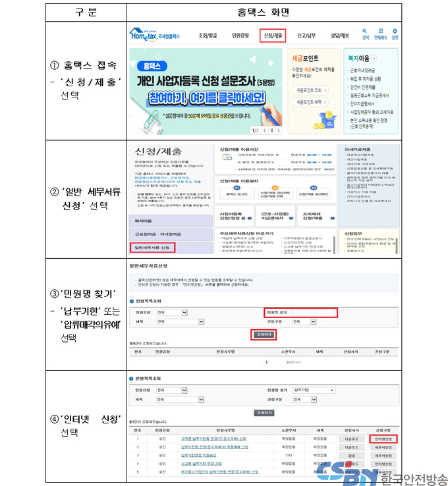Click 없음 button in row 3
This screenshot has width=448, height=486.
(x=352, y=456)
